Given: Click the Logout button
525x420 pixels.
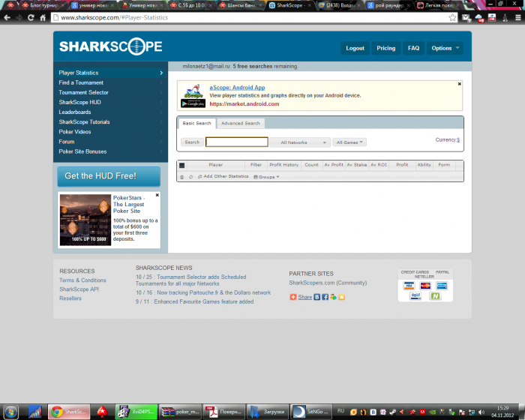Looking at the screenshot, I should click(355, 48).
